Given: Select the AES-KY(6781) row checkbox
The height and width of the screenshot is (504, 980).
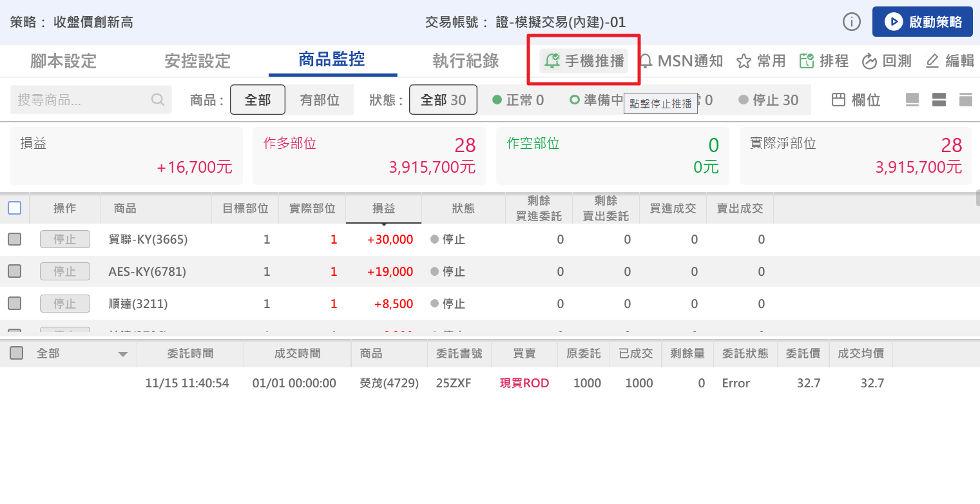Looking at the screenshot, I should [15, 271].
